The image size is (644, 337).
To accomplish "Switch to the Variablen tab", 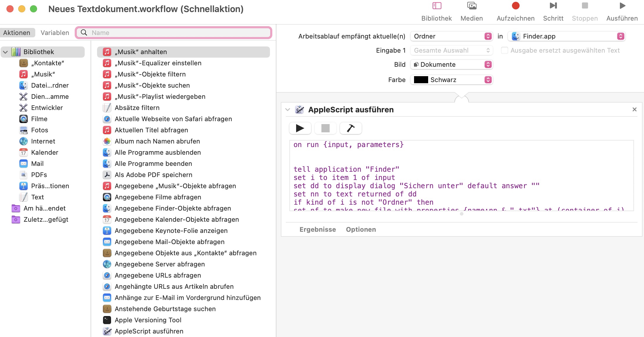I will [x=55, y=33].
